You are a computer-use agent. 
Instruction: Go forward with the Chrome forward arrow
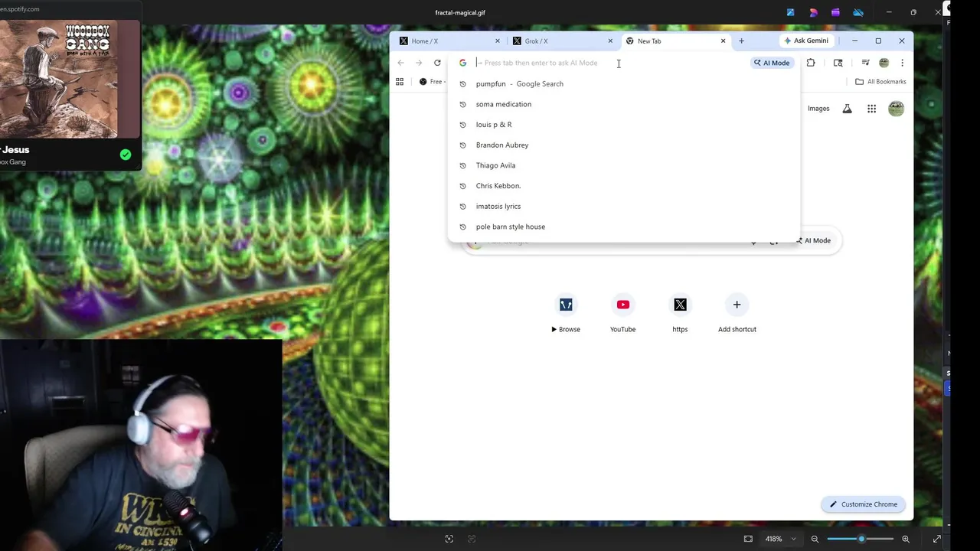[419, 63]
